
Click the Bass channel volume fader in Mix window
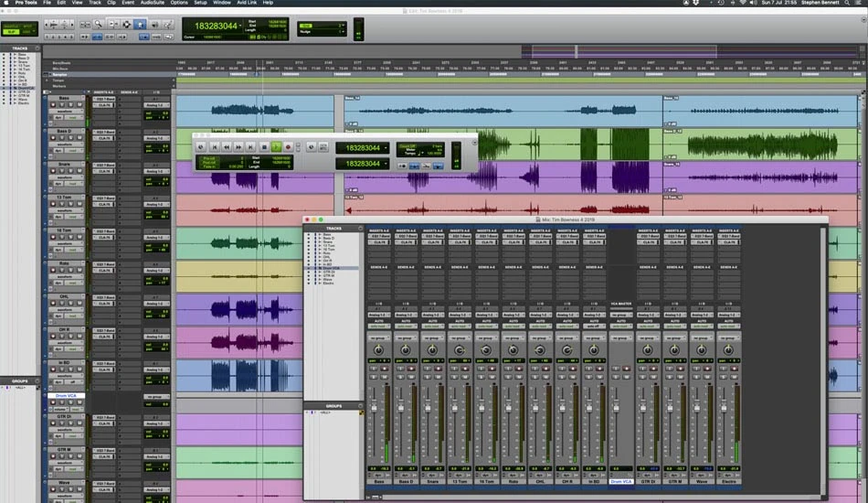[375, 408]
